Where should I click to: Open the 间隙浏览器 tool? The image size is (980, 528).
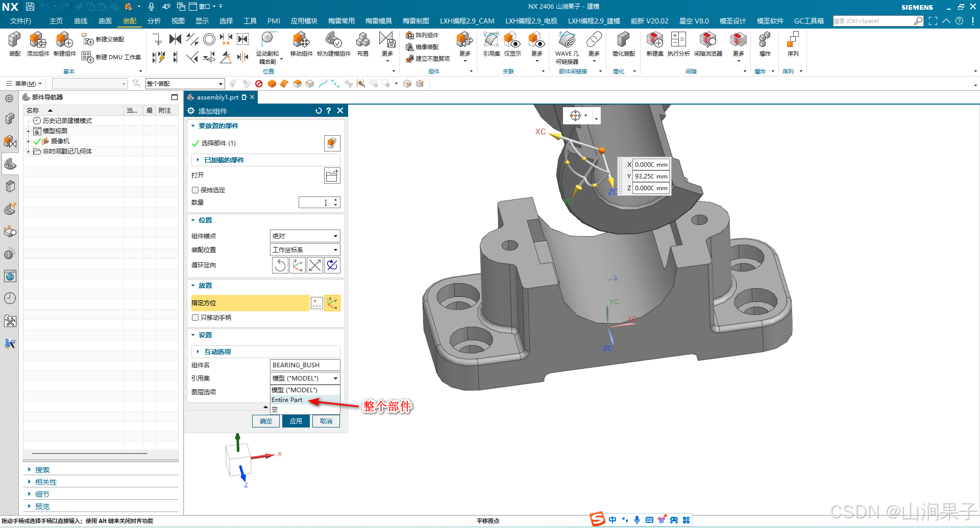(708, 44)
